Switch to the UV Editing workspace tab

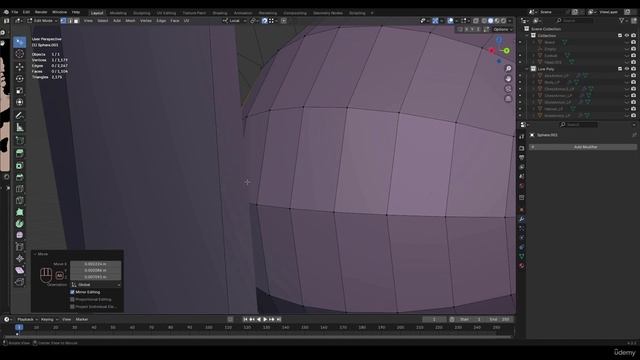[x=166, y=13]
